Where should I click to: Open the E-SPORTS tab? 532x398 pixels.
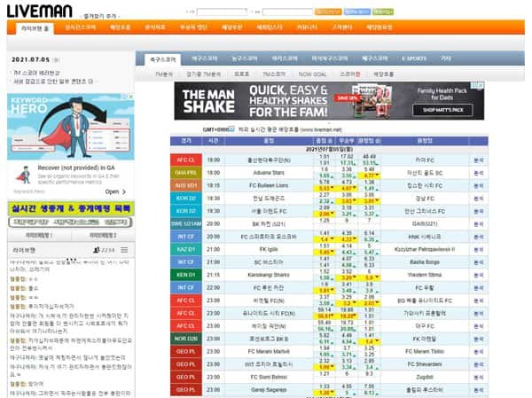tap(414, 59)
